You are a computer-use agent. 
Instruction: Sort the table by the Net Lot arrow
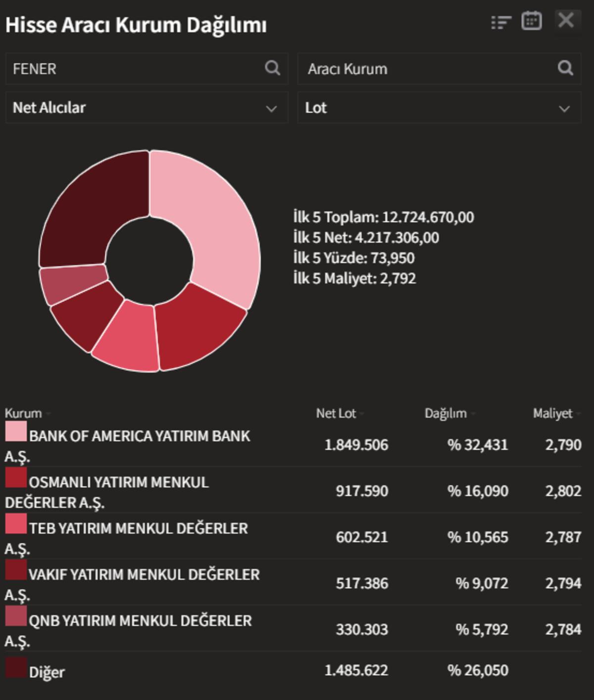click(363, 414)
